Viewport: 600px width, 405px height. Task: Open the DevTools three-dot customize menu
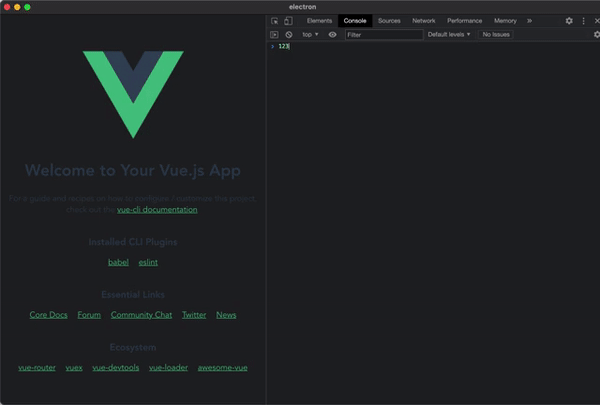coord(583,21)
